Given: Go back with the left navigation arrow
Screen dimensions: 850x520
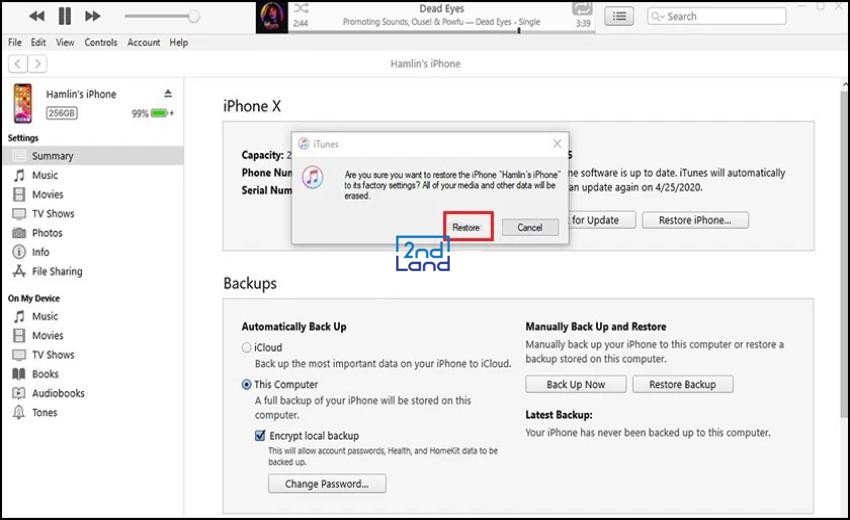Looking at the screenshot, I should [18, 64].
